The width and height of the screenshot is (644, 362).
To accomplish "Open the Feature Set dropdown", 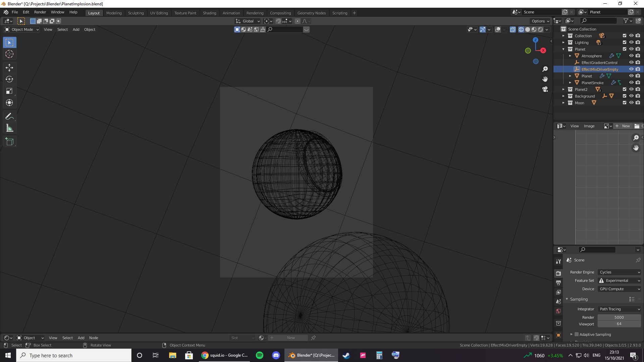I will [619, 281].
